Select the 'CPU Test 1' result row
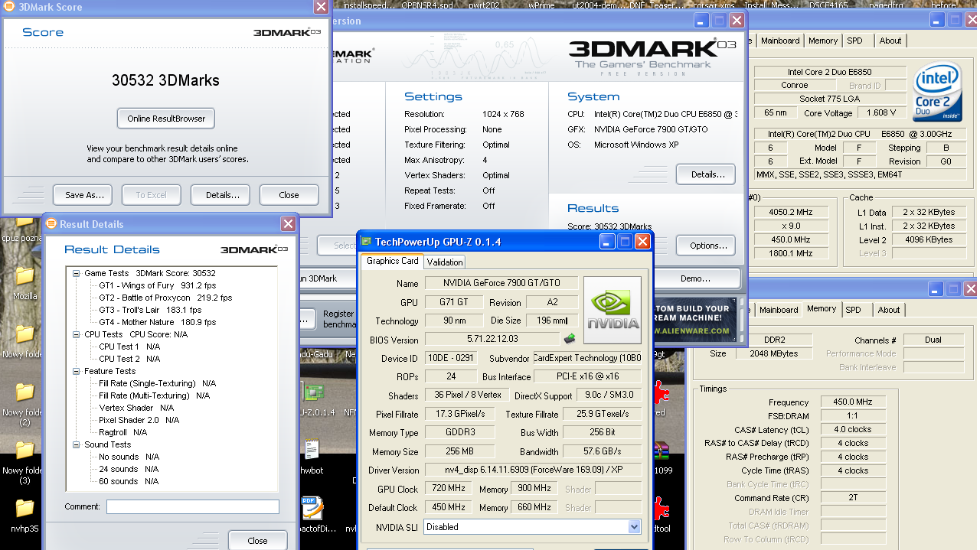Image resolution: width=980 pixels, height=550 pixels. click(129, 347)
